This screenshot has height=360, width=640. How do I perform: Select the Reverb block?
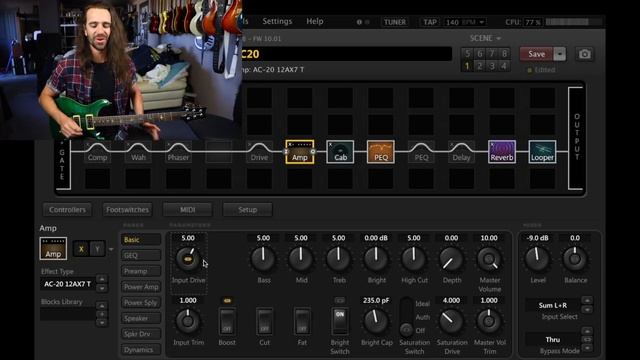pos(502,152)
